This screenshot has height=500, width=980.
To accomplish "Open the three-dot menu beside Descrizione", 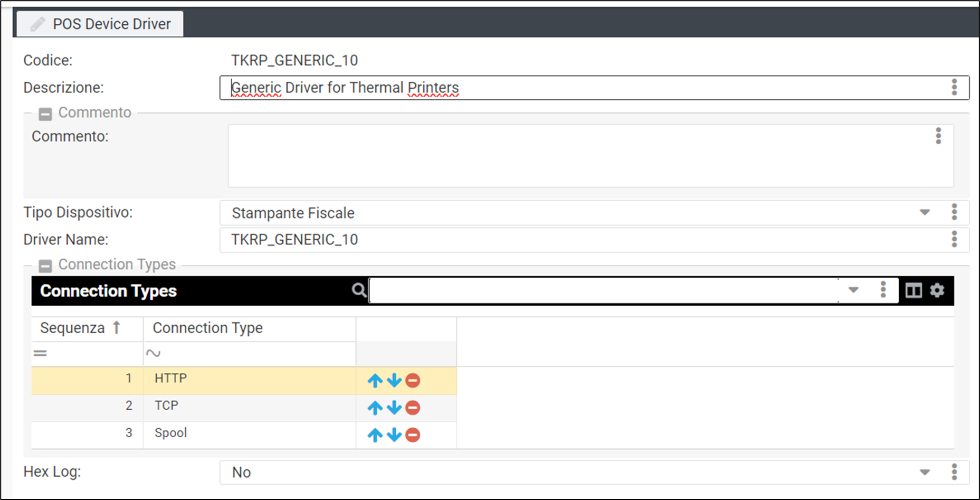I will (954, 87).
